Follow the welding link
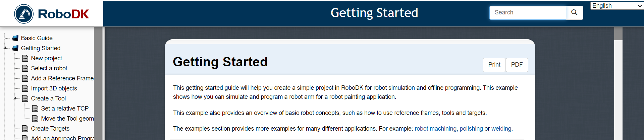This screenshot has height=140, width=644. coord(501,129)
